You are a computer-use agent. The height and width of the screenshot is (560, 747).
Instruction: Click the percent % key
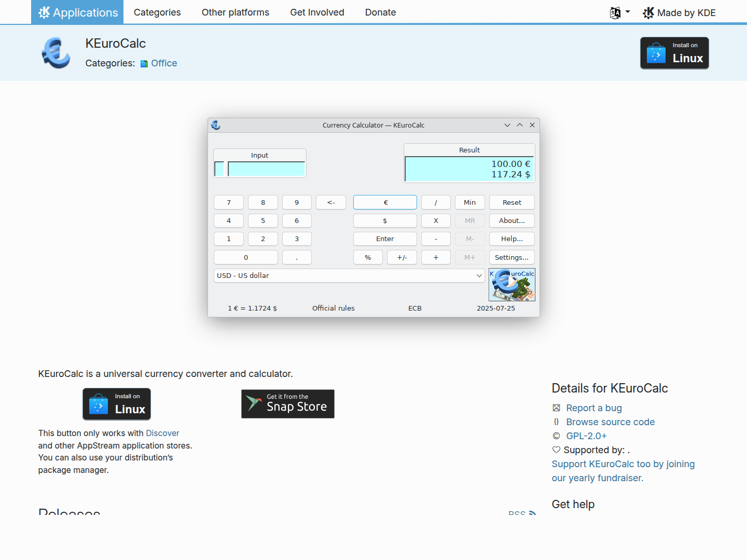tap(368, 258)
